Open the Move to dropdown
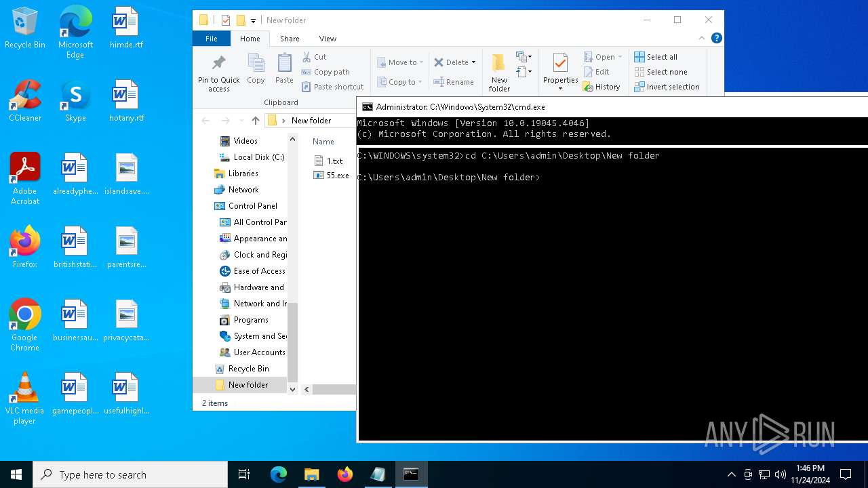Viewport: 868px width, 488px height. click(x=400, y=62)
